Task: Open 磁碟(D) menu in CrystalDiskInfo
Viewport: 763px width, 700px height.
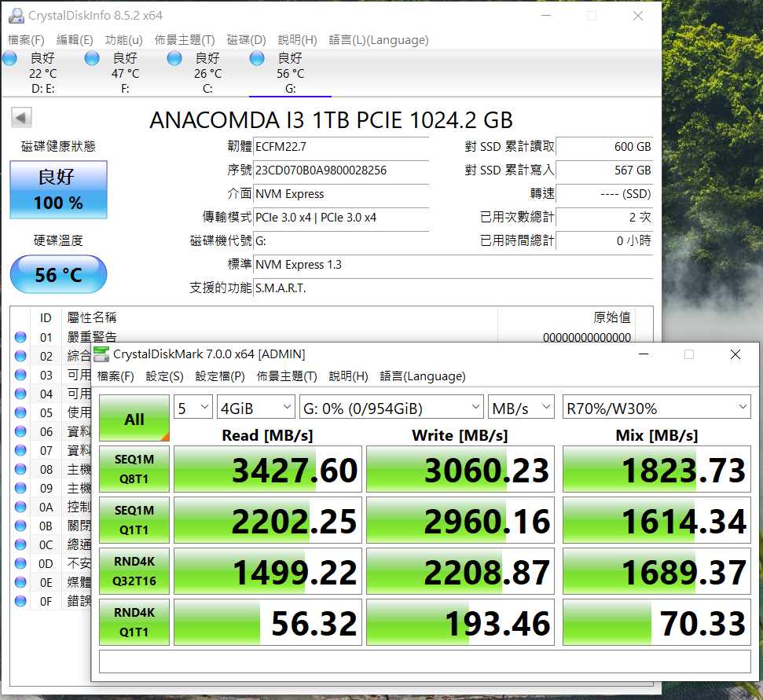Action: (246, 40)
